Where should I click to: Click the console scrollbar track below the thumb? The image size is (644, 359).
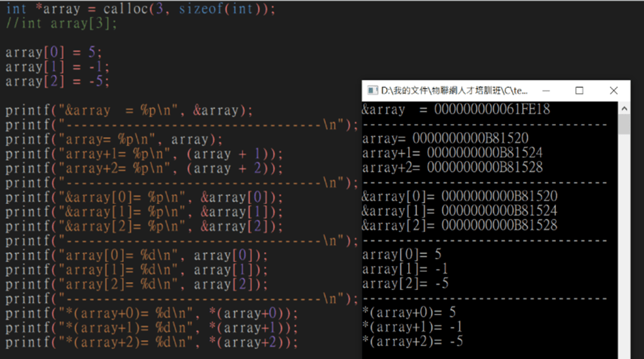[x=624, y=251]
